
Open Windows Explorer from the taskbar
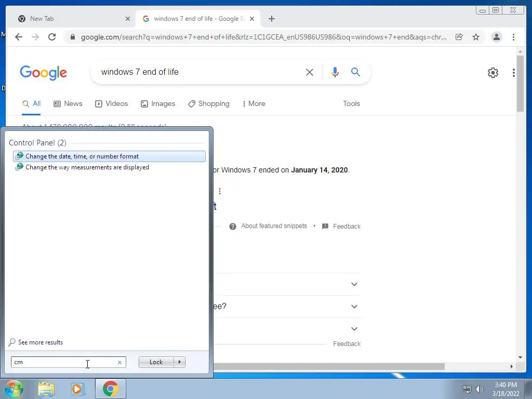point(46,389)
